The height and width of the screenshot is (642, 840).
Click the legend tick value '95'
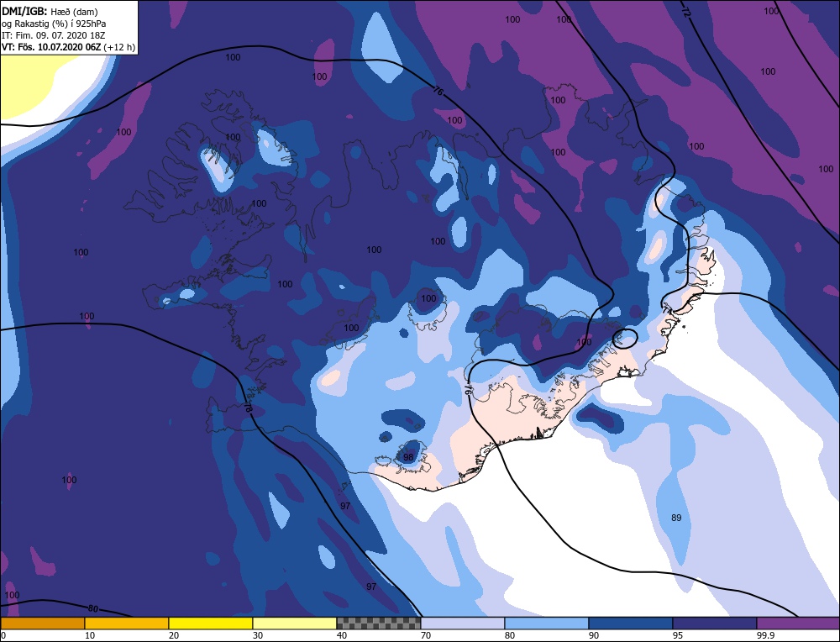tap(678, 635)
